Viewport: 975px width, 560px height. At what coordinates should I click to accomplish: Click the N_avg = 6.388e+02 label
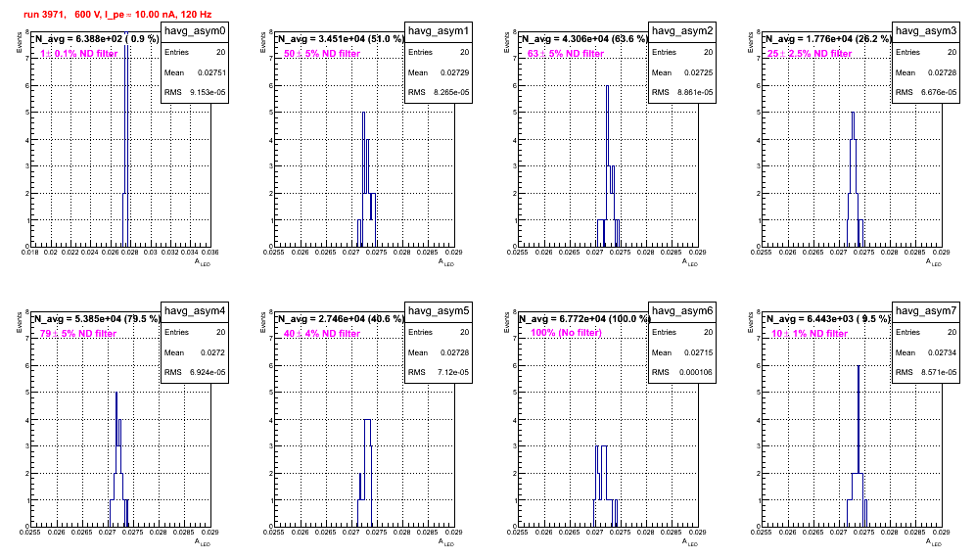tap(96, 39)
